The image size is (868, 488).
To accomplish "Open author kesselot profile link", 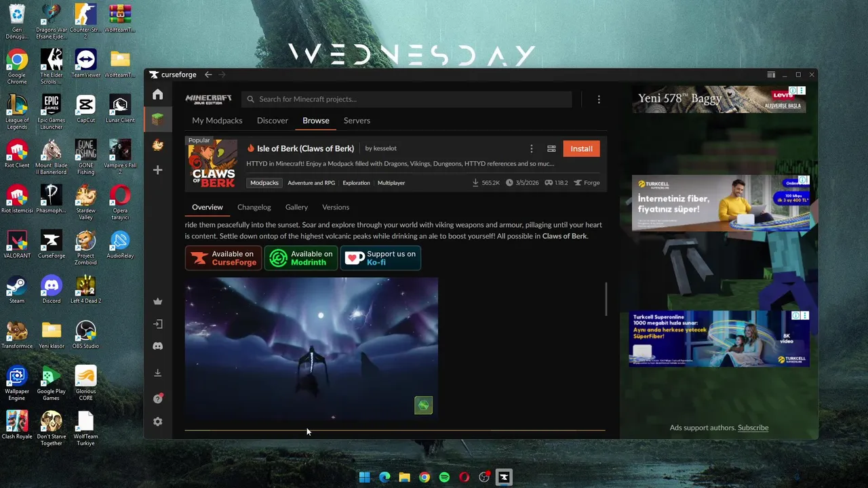I will [x=385, y=148].
